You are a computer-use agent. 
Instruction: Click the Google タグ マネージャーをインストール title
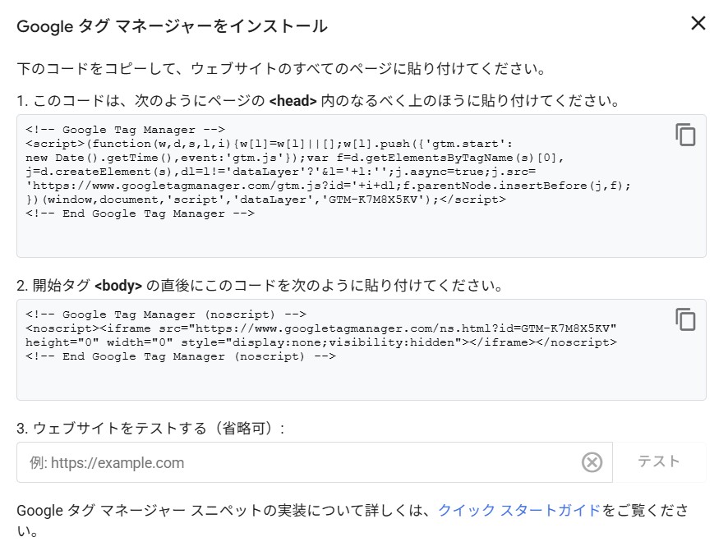pyautogui.click(x=172, y=26)
